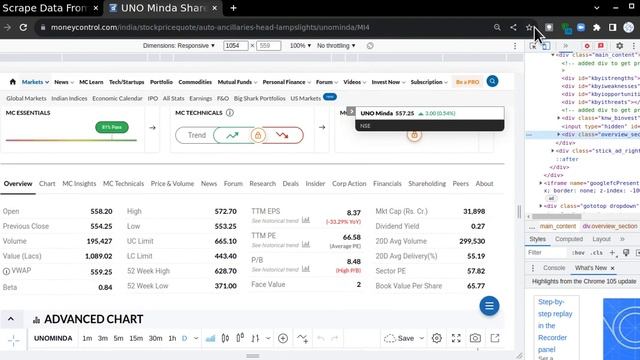Select the bearish trend arrow icon

(282, 135)
